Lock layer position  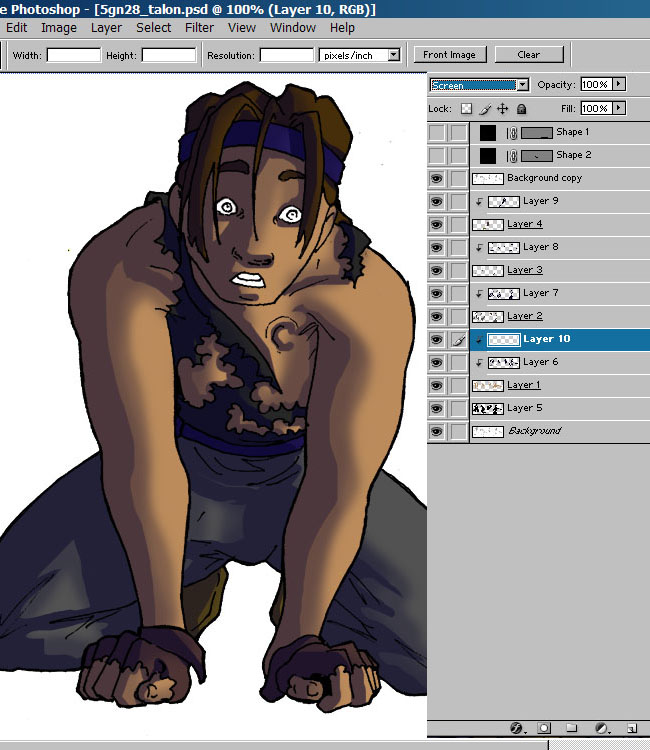(x=503, y=109)
